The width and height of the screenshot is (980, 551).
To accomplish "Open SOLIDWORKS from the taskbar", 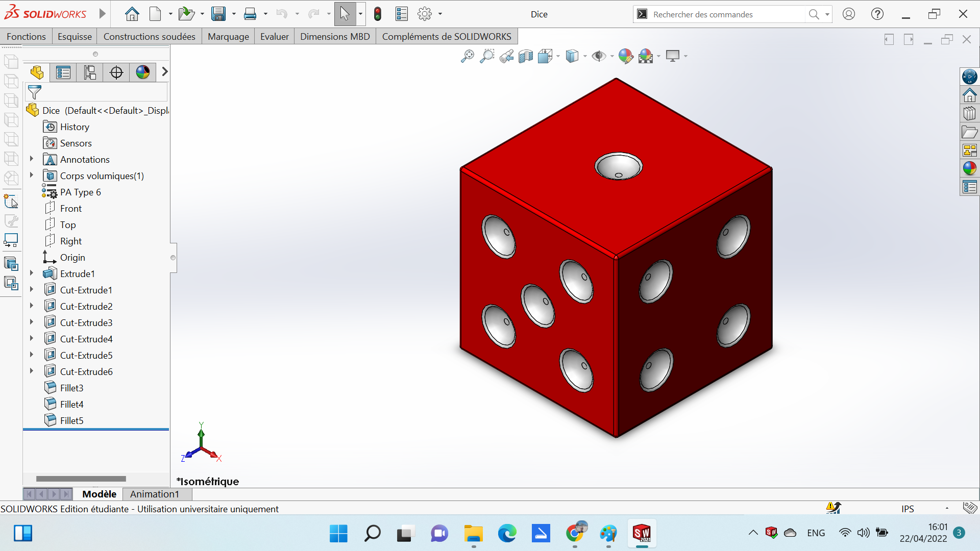I will [x=642, y=533].
